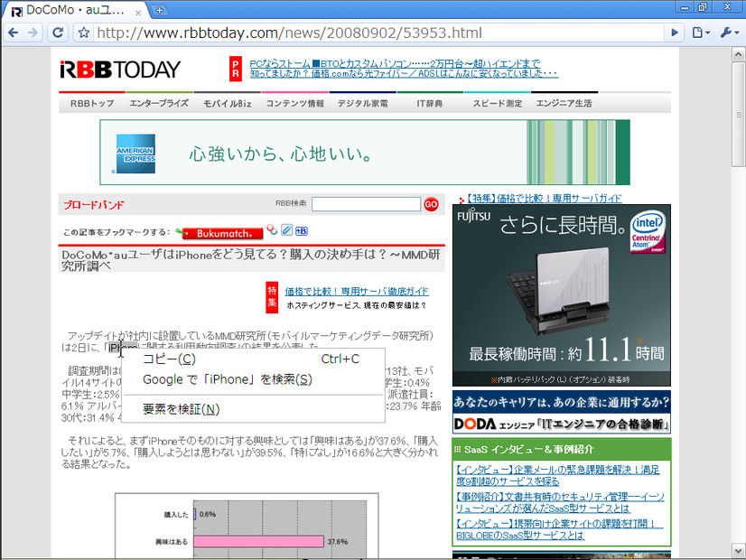This screenshot has width=746, height=560.
Task: Click the American Express banner ad
Action: click(x=365, y=153)
